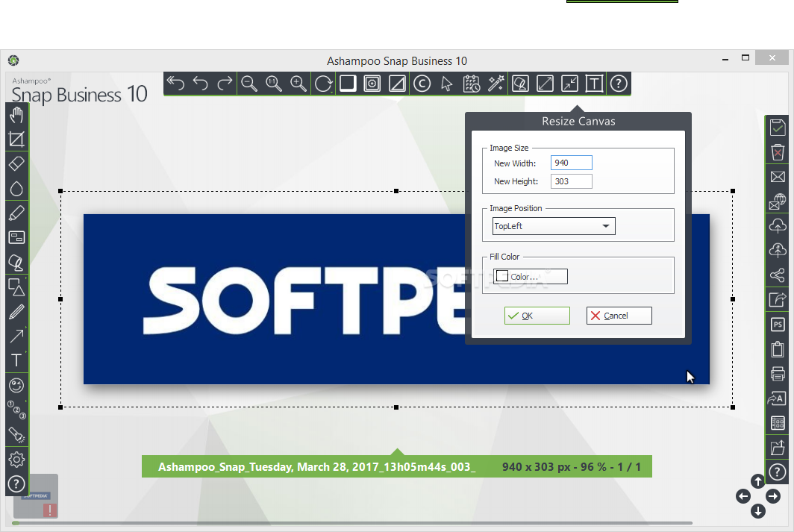Open help question mark in top toolbar
The height and width of the screenshot is (532, 794).
(x=619, y=83)
